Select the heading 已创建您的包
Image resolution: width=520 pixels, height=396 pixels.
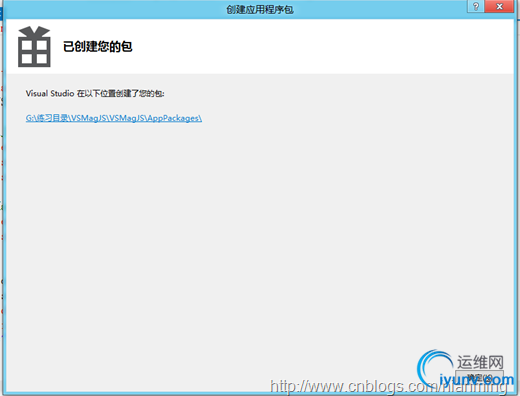pos(98,46)
